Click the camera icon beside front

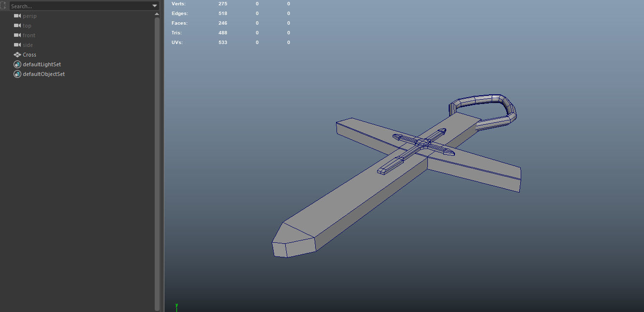[17, 35]
